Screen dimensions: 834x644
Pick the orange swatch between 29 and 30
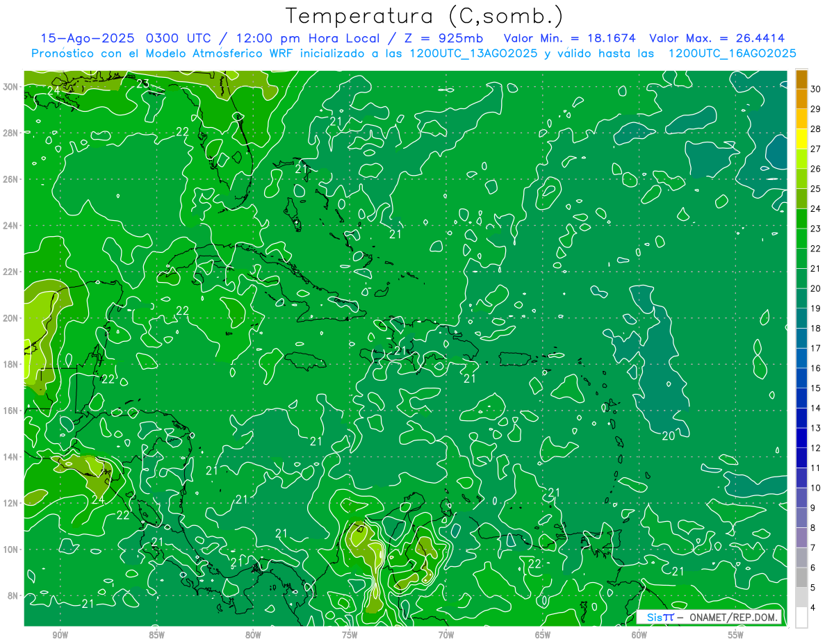coord(801,99)
